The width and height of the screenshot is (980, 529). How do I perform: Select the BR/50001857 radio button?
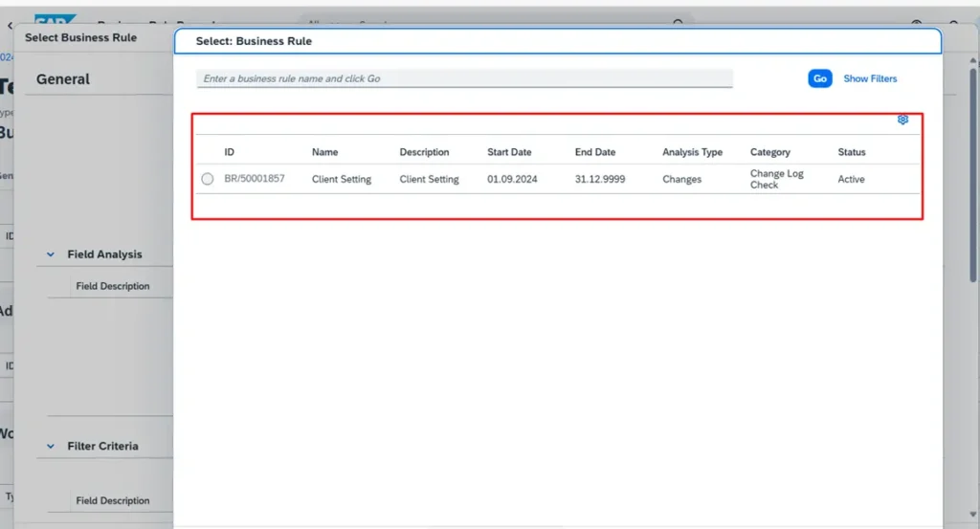[208, 179]
